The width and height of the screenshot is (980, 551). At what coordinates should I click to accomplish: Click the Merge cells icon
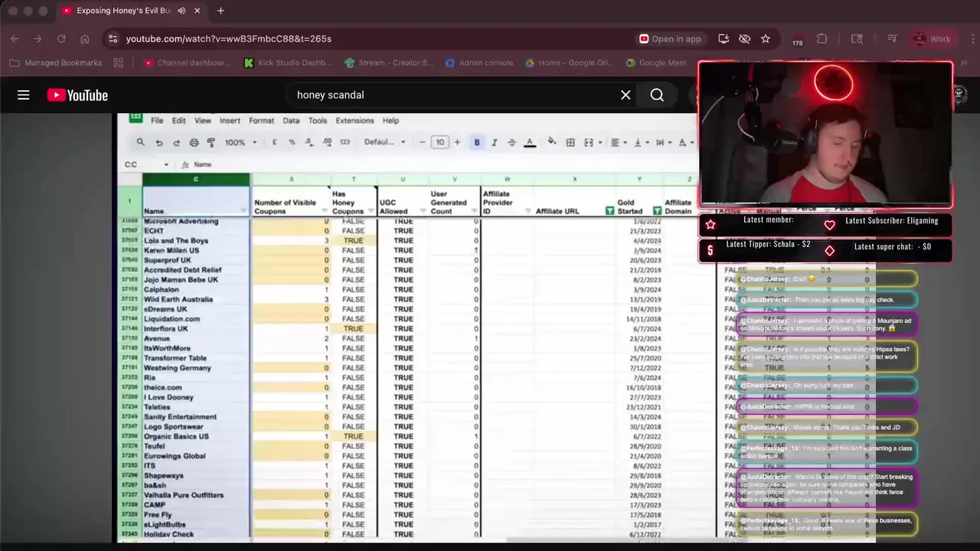tap(589, 142)
